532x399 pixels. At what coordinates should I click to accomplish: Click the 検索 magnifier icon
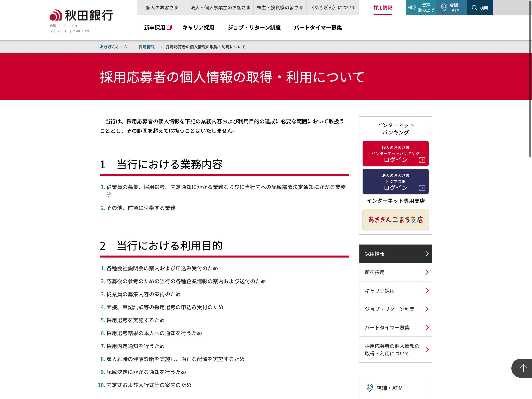coord(474,8)
